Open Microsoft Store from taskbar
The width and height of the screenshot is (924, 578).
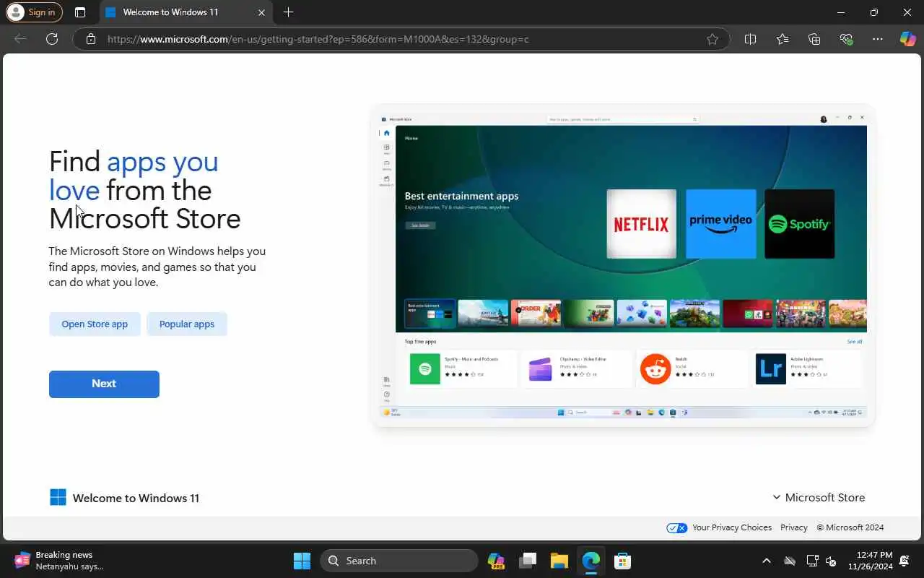click(622, 561)
